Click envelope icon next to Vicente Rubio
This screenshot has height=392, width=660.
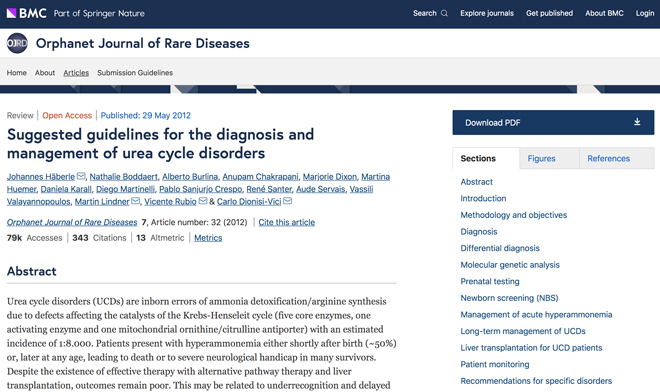pyautogui.click(x=202, y=201)
